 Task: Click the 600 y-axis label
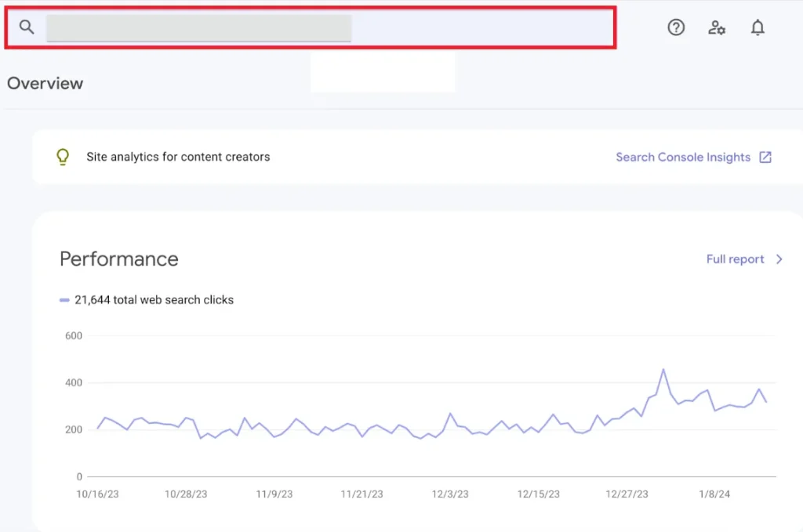coord(74,335)
